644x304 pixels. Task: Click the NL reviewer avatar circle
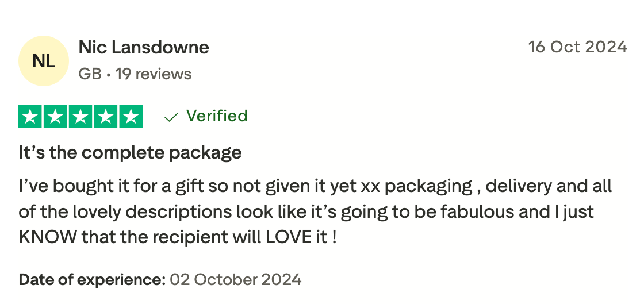point(44,61)
